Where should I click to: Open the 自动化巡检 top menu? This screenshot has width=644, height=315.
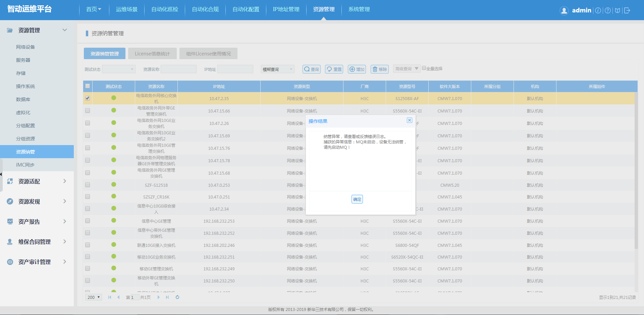pyautogui.click(x=165, y=9)
